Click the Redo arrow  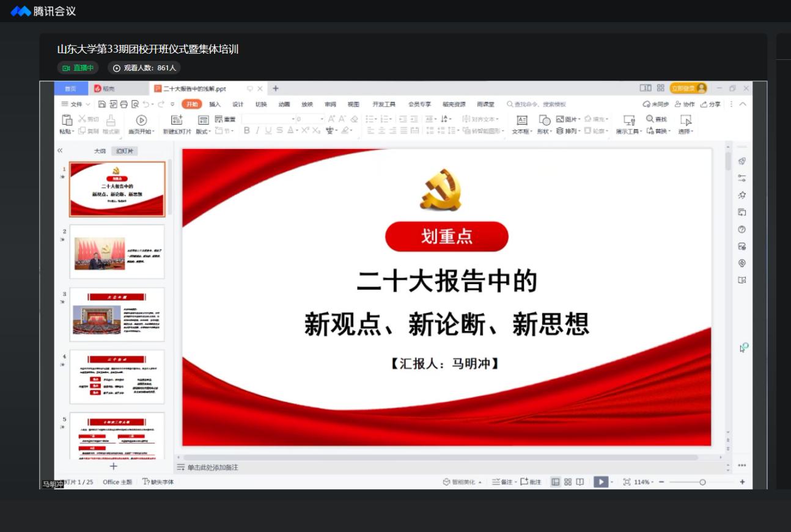(x=161, y=104)
